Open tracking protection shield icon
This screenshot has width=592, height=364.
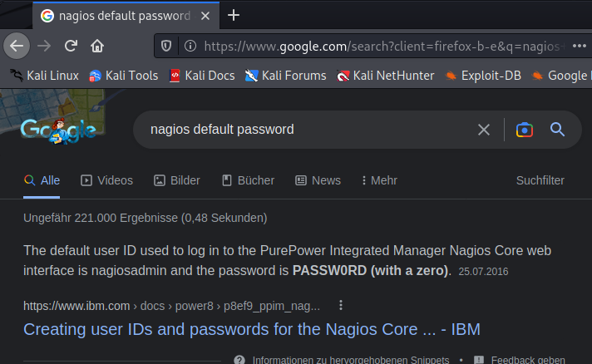coord(166,46)
